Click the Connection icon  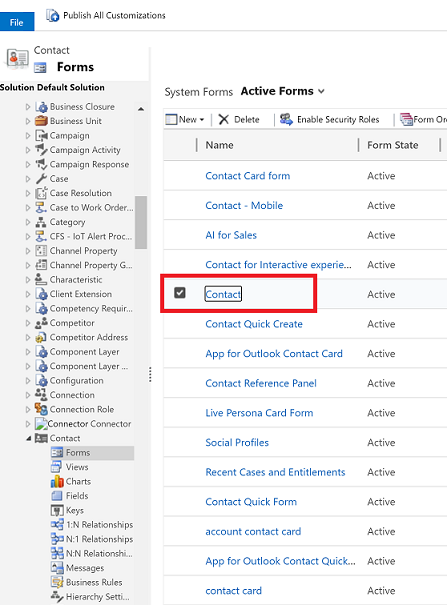point(41,395)
